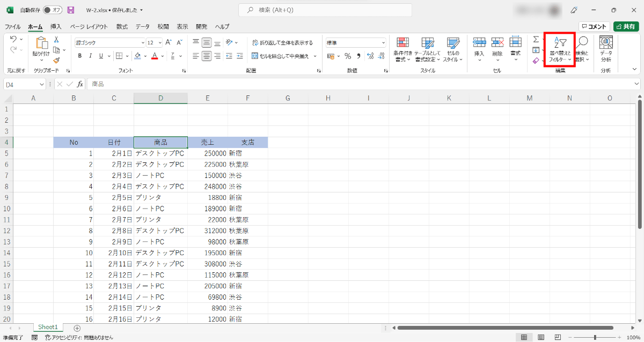This screenshot has height=342, width=644.
Task: Toggle Italic formatting
Action: [90, 56]
